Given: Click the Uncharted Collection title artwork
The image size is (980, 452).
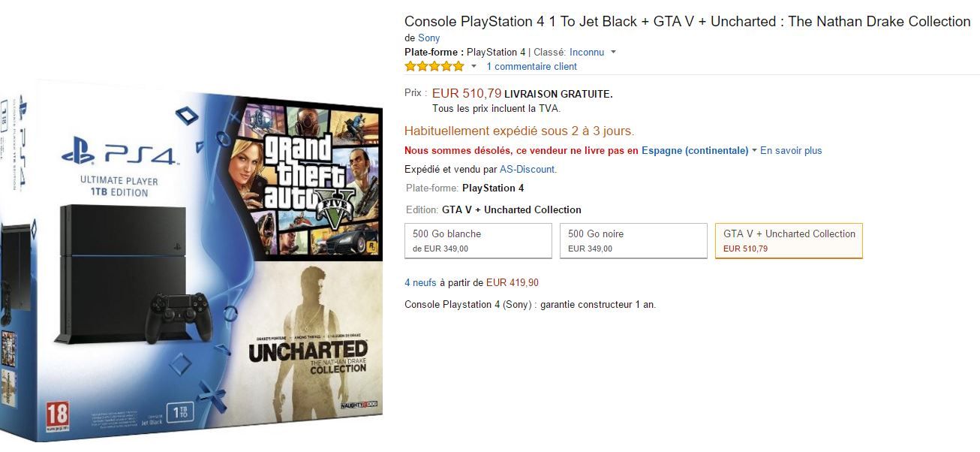Looking at the screenshot, I should [x=308, y=357].
